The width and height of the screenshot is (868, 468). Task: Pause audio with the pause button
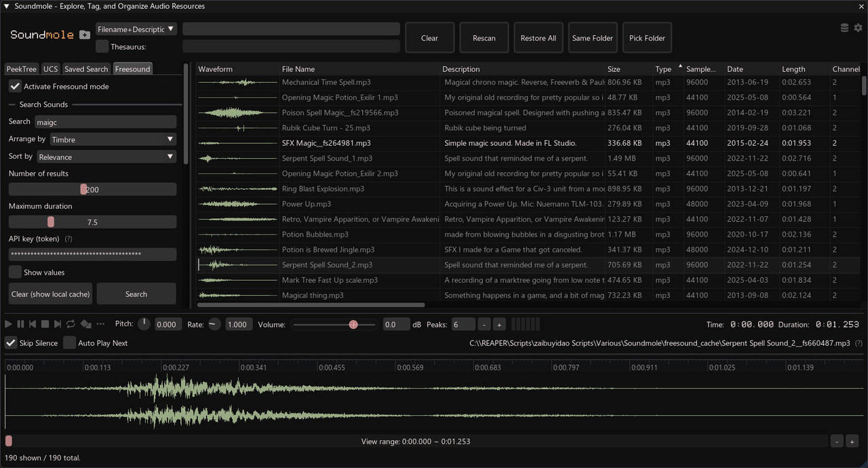click(x=20, y=324)
